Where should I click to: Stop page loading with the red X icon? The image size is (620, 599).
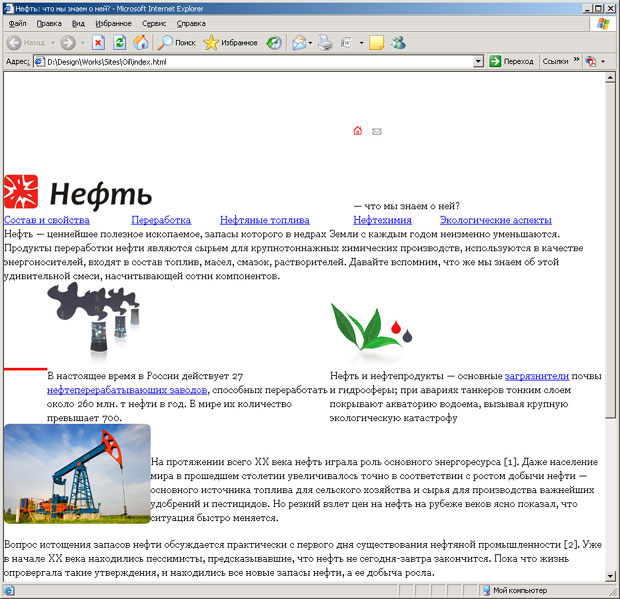(x=98, y=43)
